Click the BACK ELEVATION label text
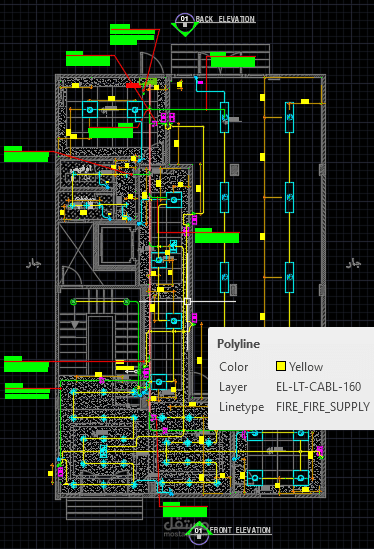The width and height of the screenshot is (374, 549). pyautogui.click(x=225, y=19)
